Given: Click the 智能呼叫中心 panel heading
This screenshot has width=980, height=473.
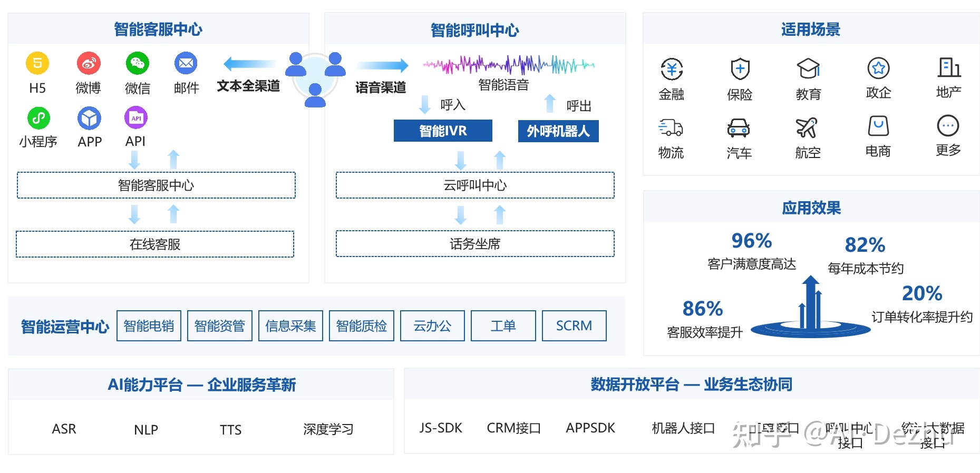Looking at the screenshot, I should [475, 30].
